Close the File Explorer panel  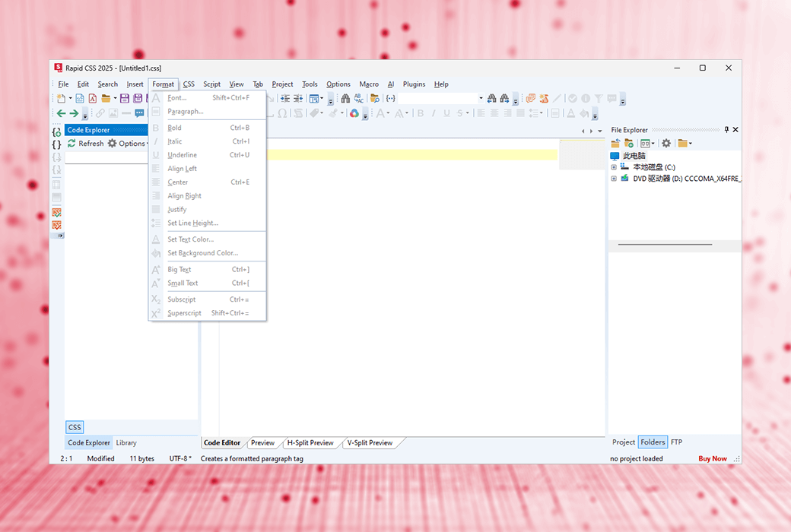point(735,130)
